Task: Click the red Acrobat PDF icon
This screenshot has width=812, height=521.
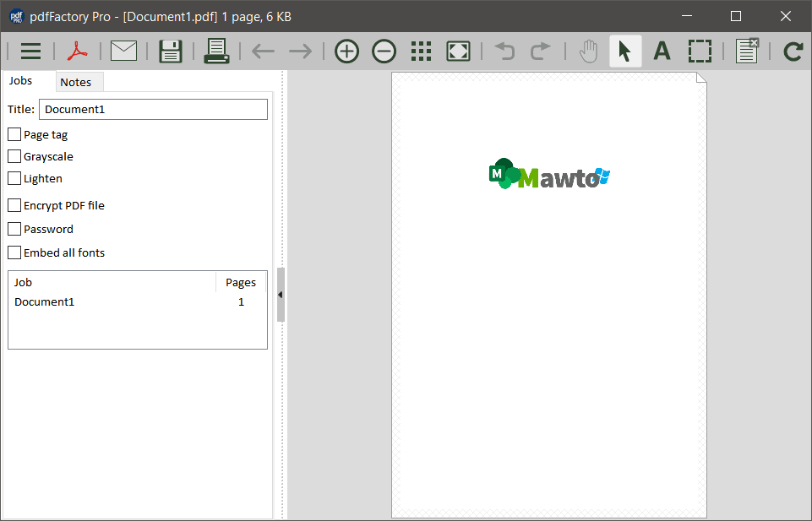Action: (x=77, y=52)
